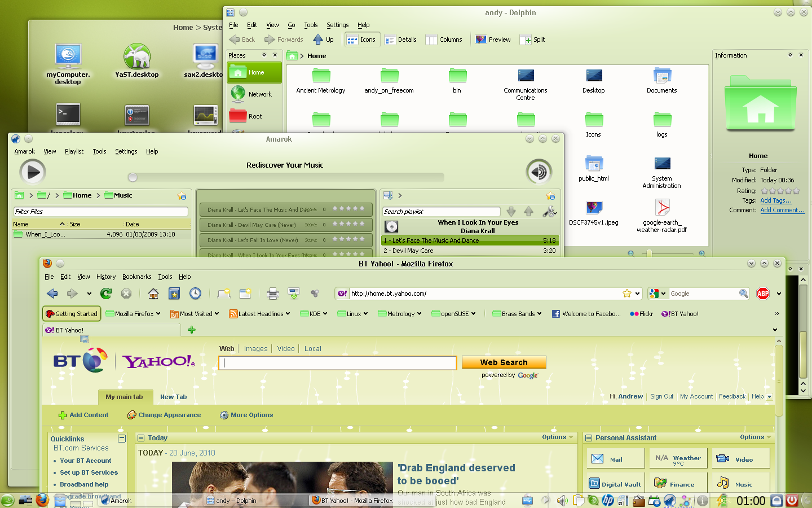Open a new Firefox tab with green plus
The image size is (812, 508).
[x=191, y=330]
